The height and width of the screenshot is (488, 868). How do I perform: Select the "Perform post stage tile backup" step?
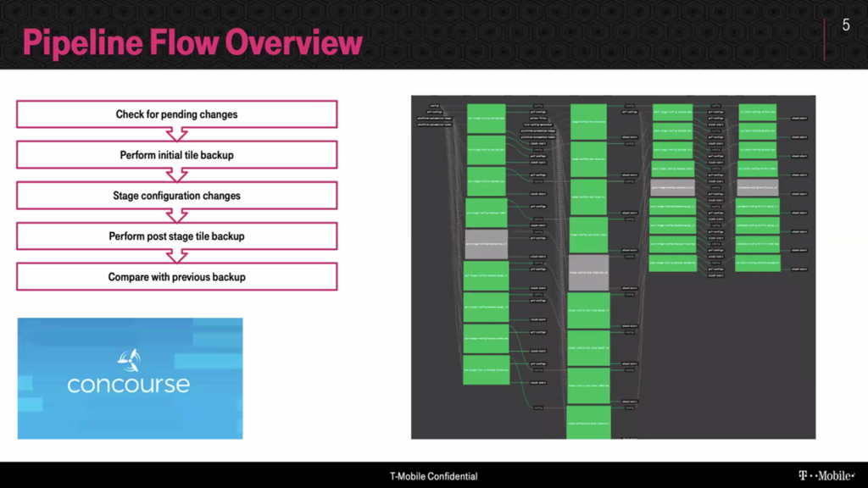pyautogui.click(x=176, y=236)
